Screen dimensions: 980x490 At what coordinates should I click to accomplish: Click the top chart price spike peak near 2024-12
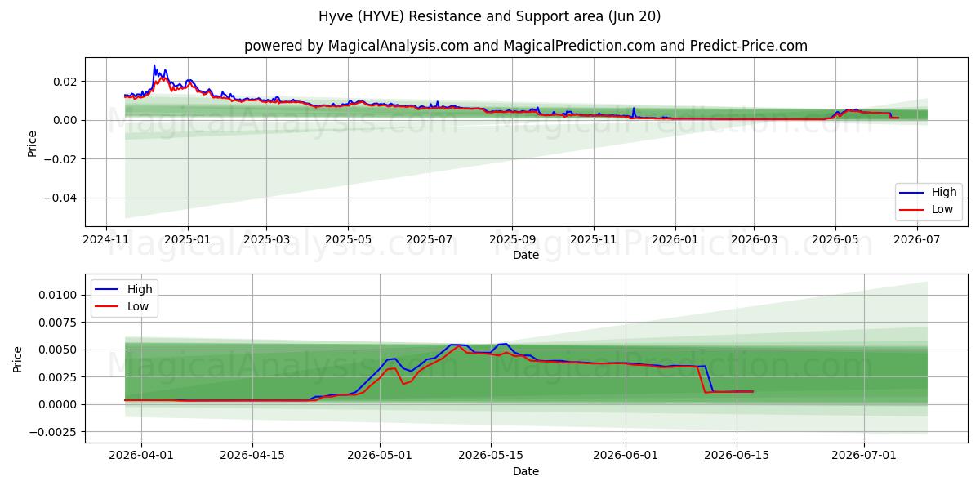point(154,65)
